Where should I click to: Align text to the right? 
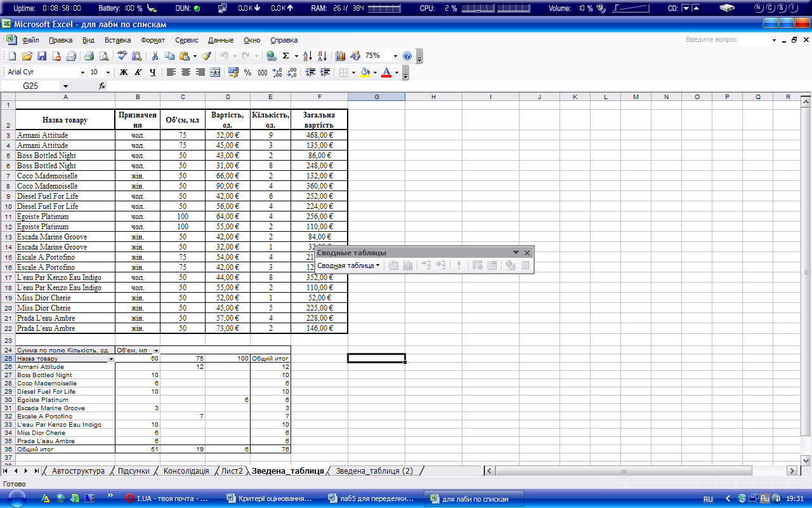point(200,72)
